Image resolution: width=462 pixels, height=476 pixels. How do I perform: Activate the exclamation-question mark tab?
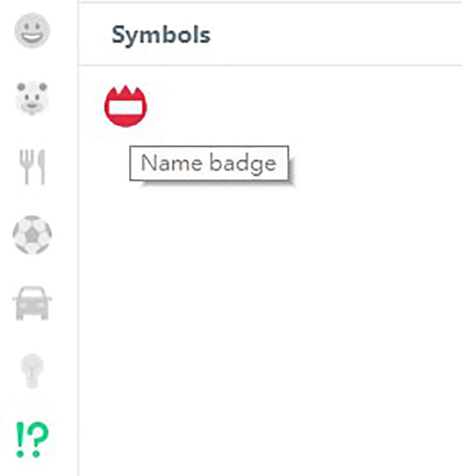point(32,440)
